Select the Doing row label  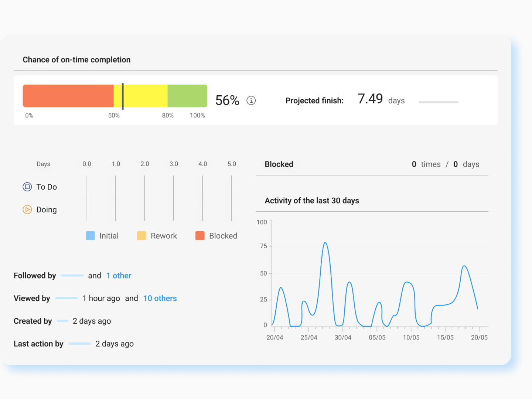pyautogui.click(x=47, y=210)
